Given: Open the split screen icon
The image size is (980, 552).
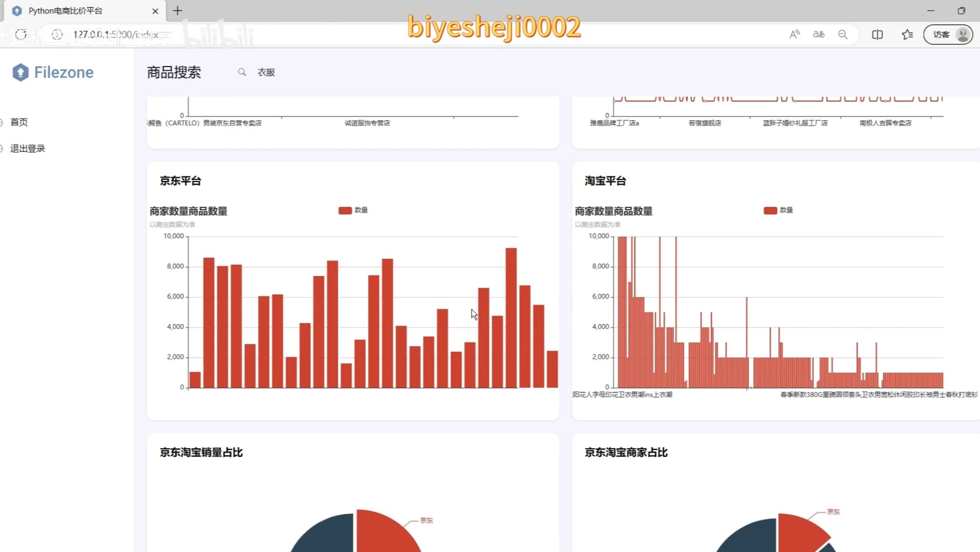Looking at the screenshot, I should [x=877, y=34].
